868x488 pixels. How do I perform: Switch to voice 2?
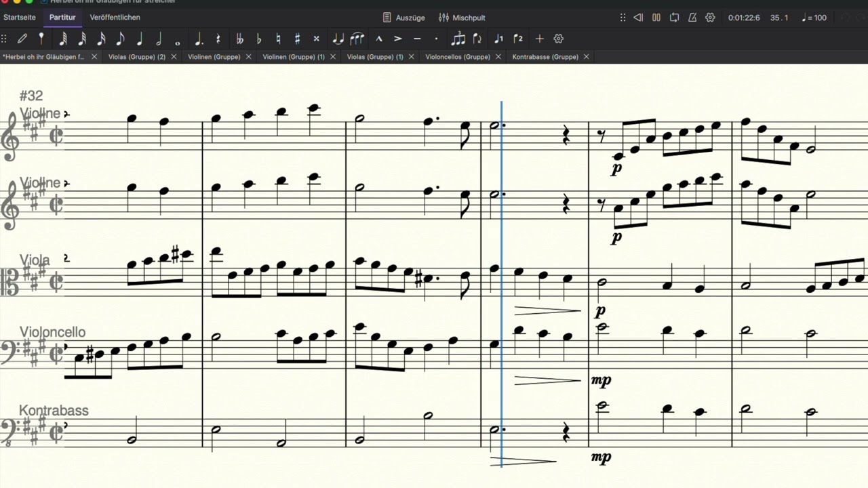click(x=518, y=39)
